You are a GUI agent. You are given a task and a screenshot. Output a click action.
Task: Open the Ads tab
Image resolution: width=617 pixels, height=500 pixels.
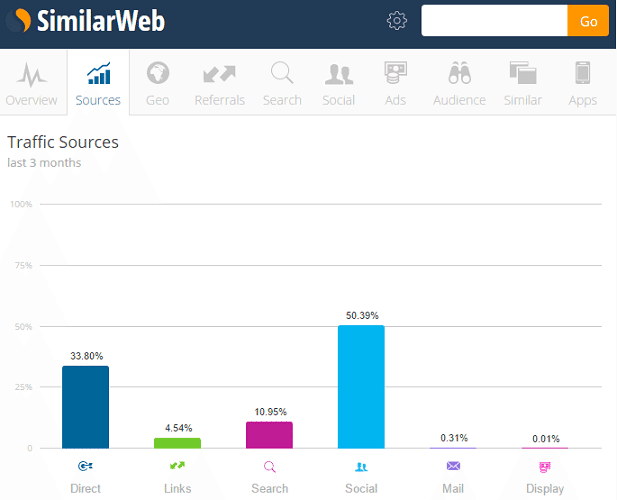(395, 83)
